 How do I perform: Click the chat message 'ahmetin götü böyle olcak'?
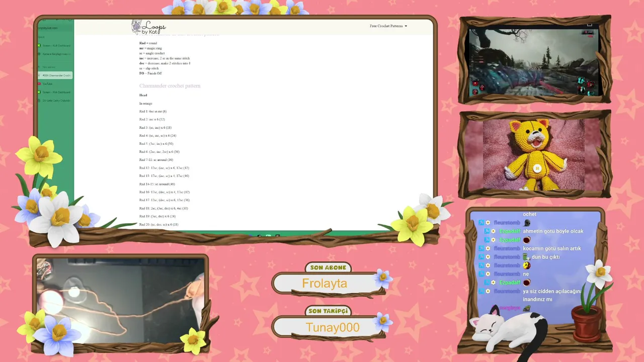(553, 231)
